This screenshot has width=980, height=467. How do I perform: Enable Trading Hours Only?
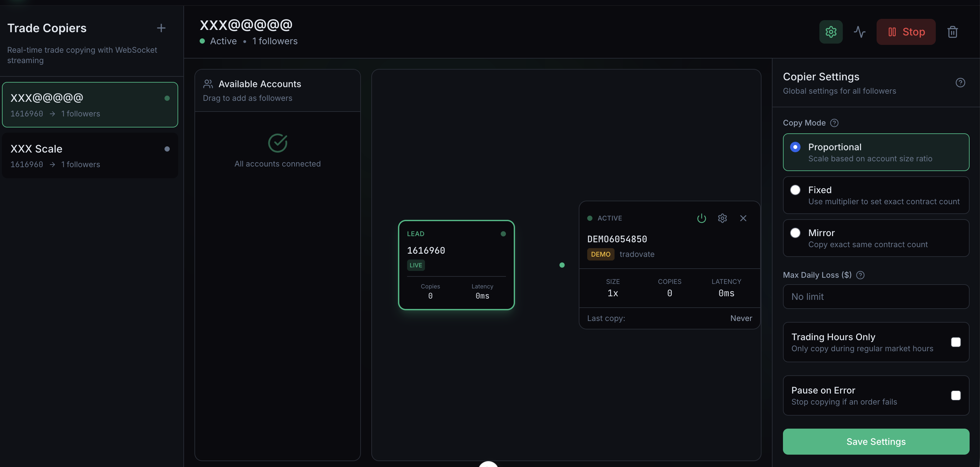click(x=956, y=342)
